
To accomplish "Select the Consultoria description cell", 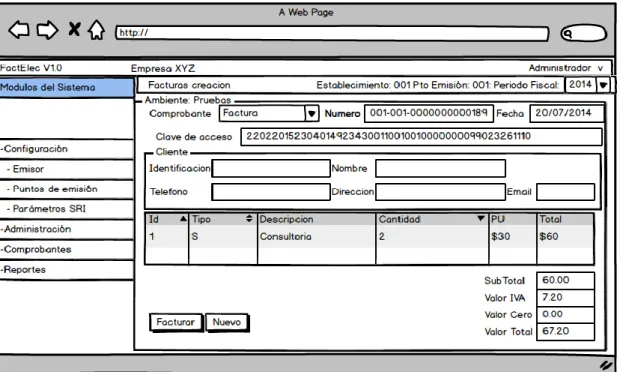I will (x=316, y=237).
